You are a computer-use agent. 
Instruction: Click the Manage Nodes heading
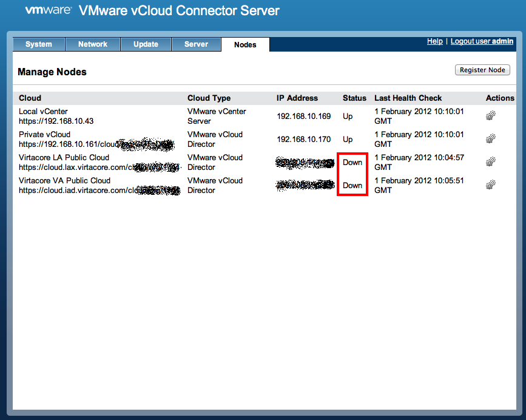pos(52,72)
